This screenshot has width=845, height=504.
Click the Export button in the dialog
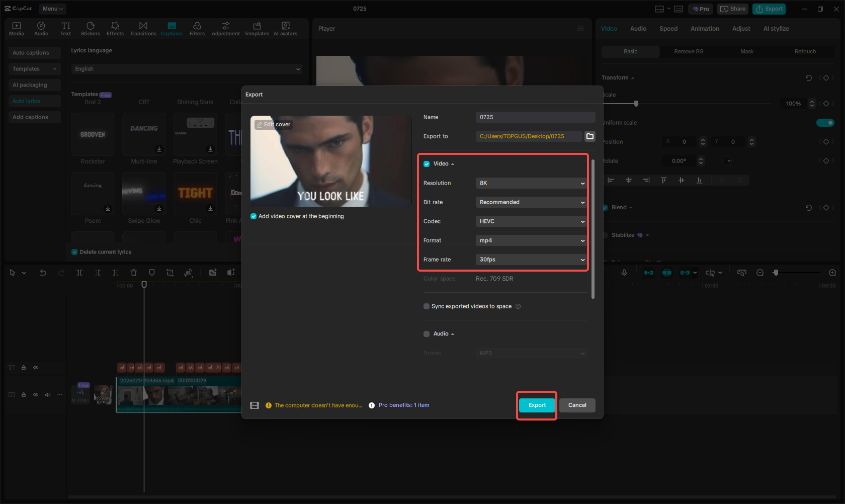537,405
